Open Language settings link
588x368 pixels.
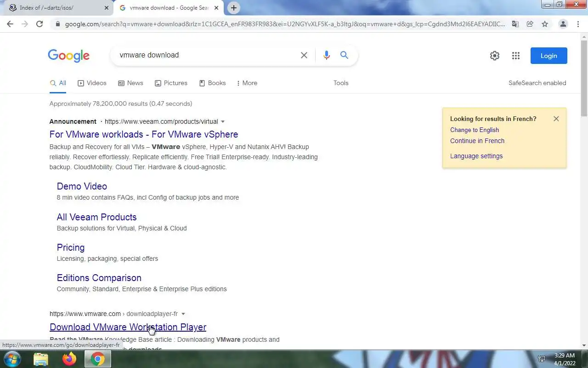[x=476, y=156]
